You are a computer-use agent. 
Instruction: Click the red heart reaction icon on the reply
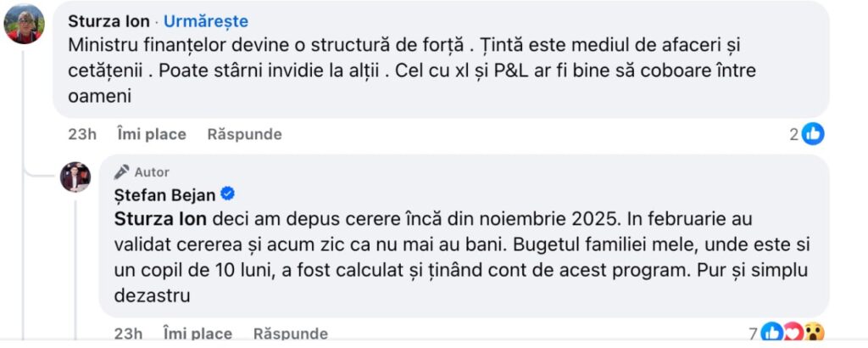(x=792, y=332)
